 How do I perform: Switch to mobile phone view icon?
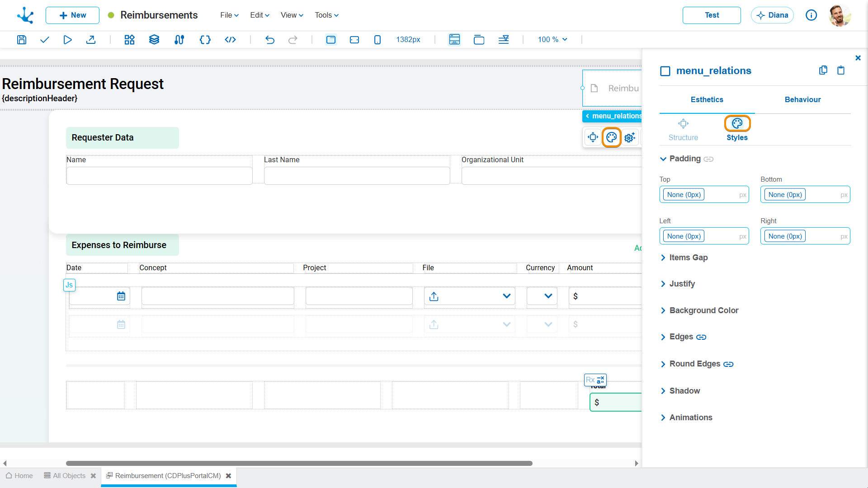coord(377,40)
